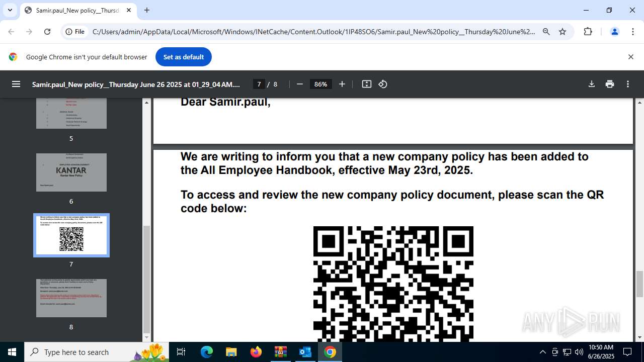This screenshot has width=644, height=362.
Task: Click the document scrollbar down arrow
Action: point(639,337)
